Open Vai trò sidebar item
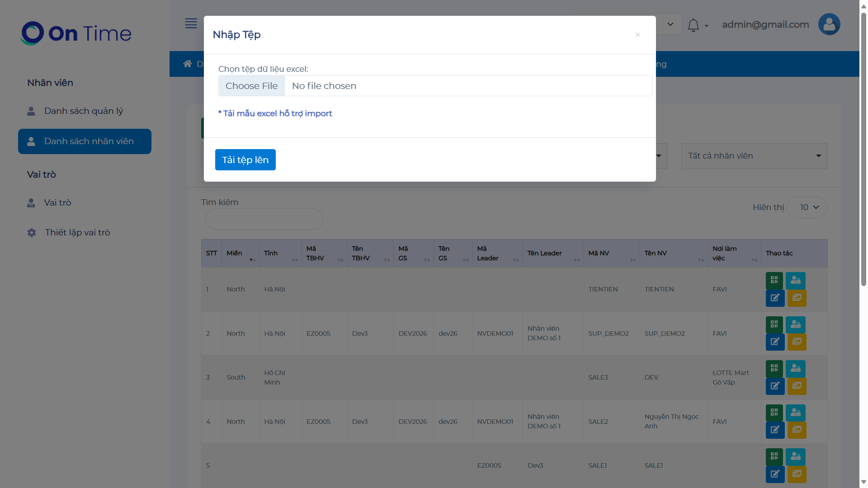 [x=57, y=203]
